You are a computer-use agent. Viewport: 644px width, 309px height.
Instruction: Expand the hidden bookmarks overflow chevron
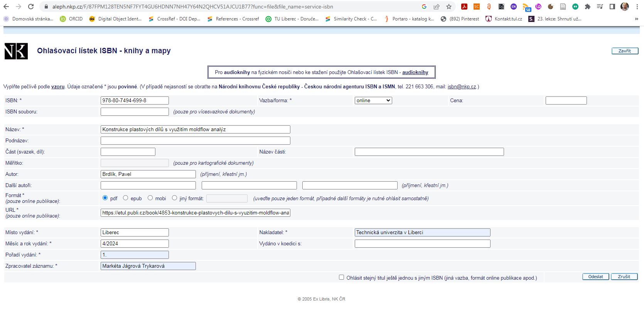pos(636,19)
